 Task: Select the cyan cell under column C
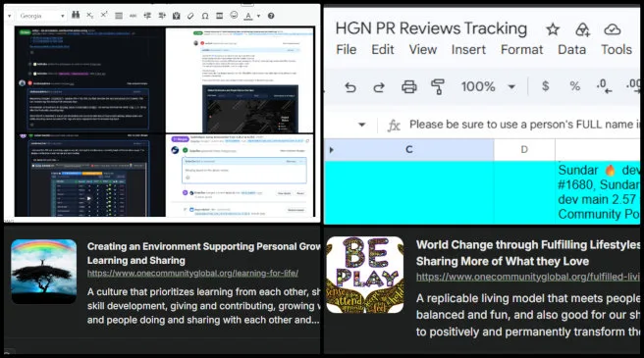click(409, 192)
